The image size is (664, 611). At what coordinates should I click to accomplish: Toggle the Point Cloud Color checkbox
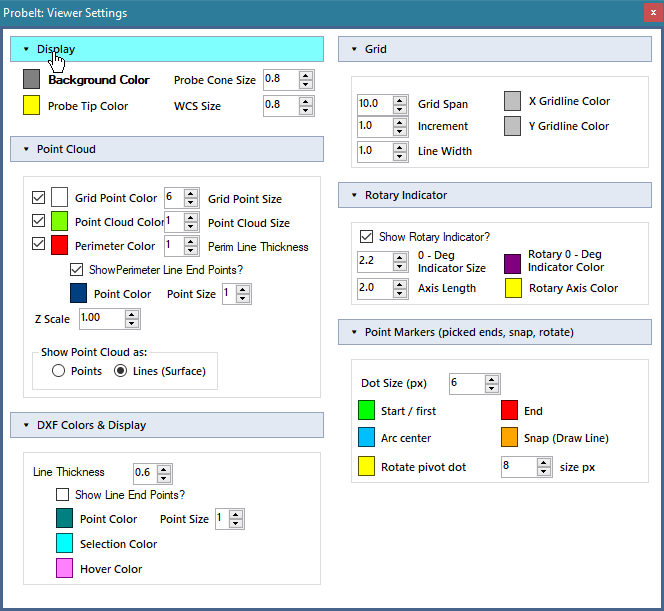(x=39, y=221)
